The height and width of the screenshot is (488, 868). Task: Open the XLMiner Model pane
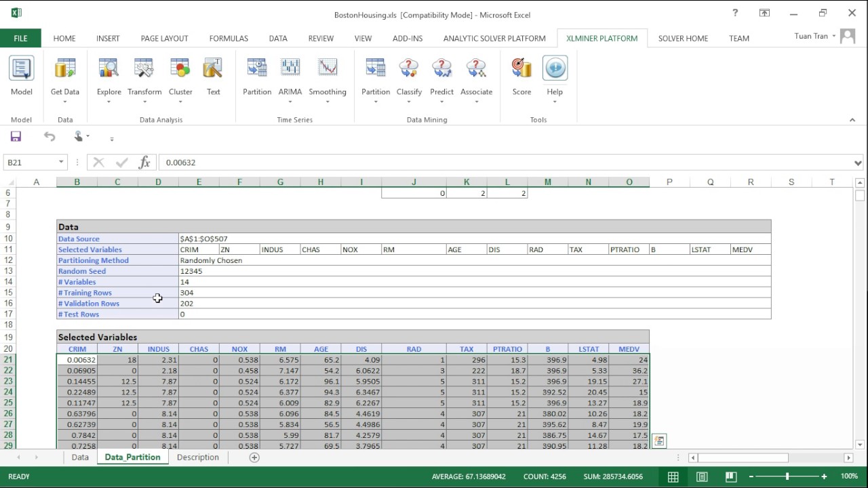21,77
